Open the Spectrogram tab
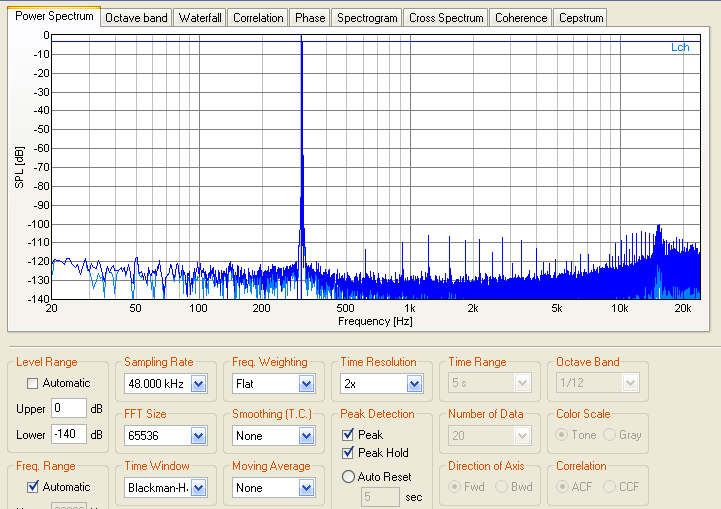The width and height of the screenshot is (721, 509). 367,18
